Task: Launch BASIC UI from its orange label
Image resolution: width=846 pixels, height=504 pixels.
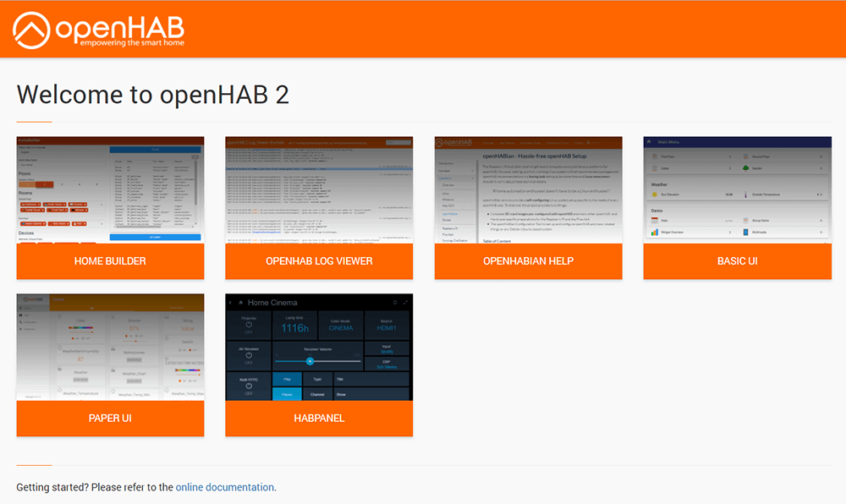Action: click(737, 261)
